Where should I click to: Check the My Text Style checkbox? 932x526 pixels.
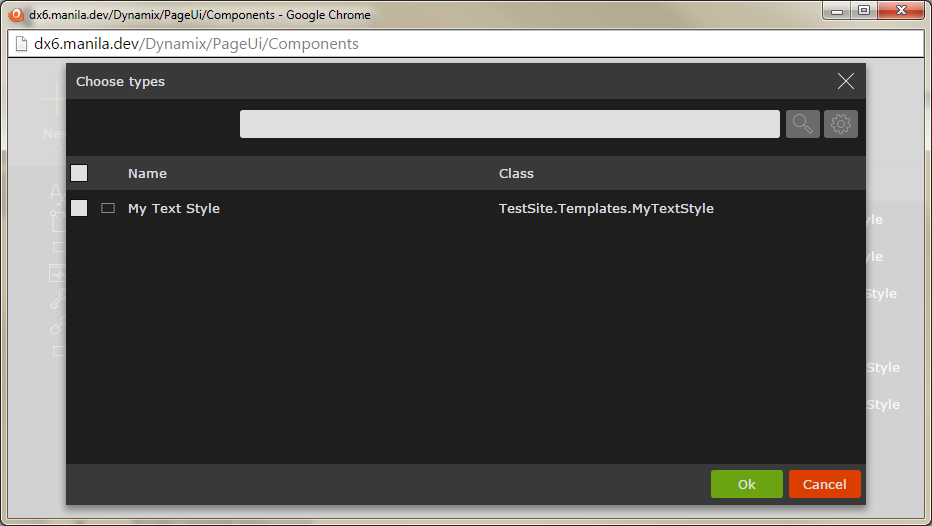(x=79, y=208)
